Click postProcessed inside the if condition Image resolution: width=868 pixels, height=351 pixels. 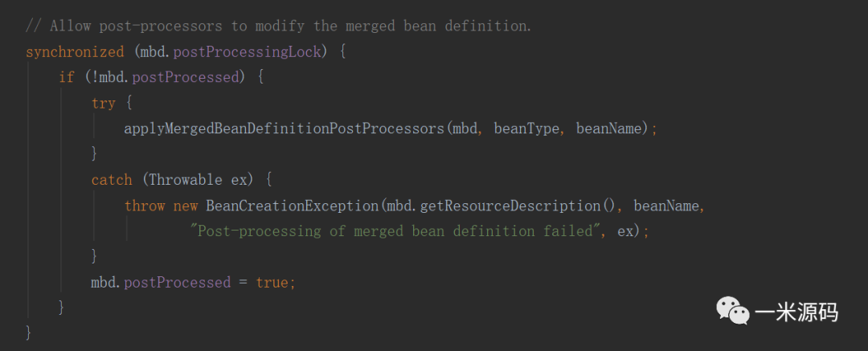(x=186, y=77)
